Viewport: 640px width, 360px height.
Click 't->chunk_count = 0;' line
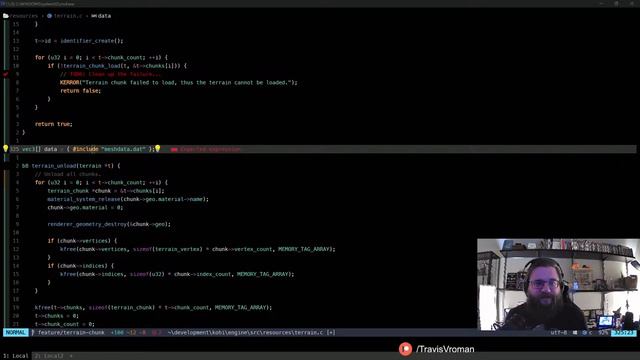(64, 324)
